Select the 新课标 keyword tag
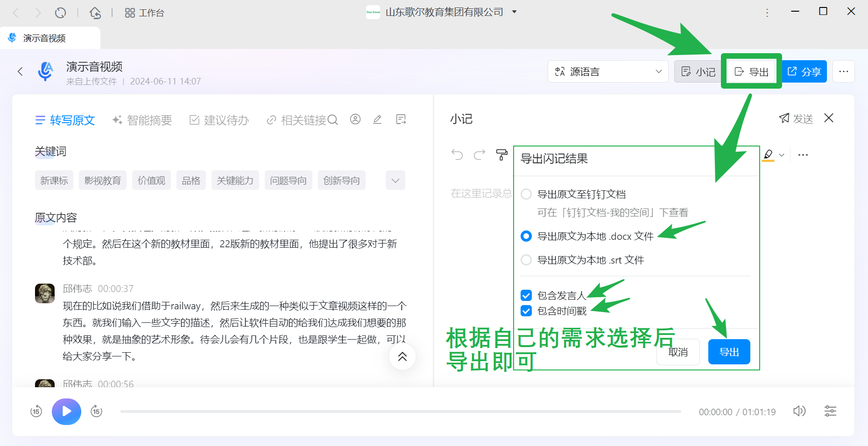This screenshot has width=868, height=446. [x=54, y=181]
